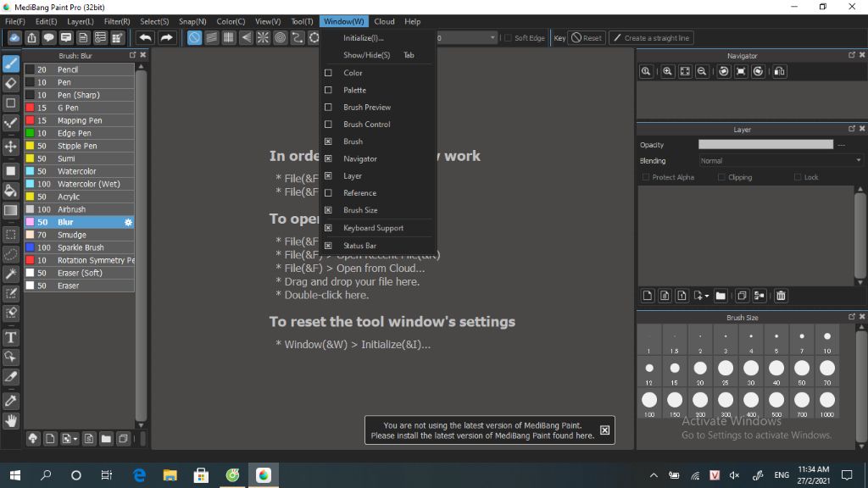Select brush size 100 preset
This screenshot has height=488, width=868.
point(648,403)
